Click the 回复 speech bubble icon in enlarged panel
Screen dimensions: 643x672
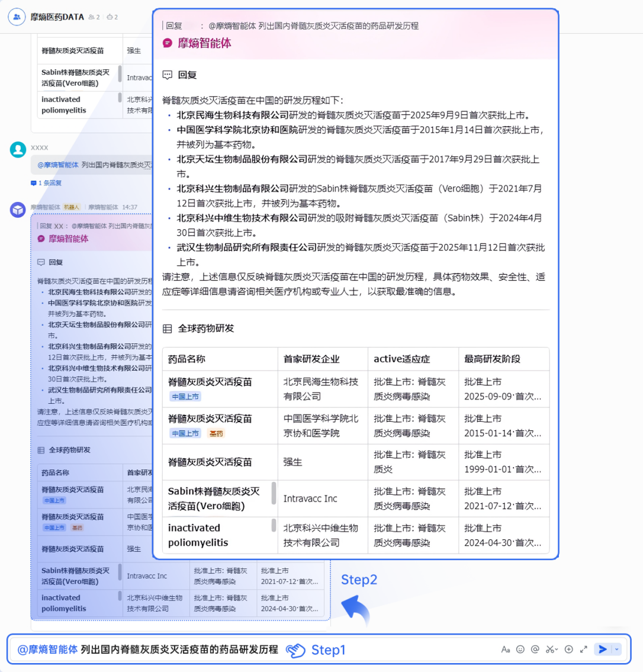pos(167,75)
